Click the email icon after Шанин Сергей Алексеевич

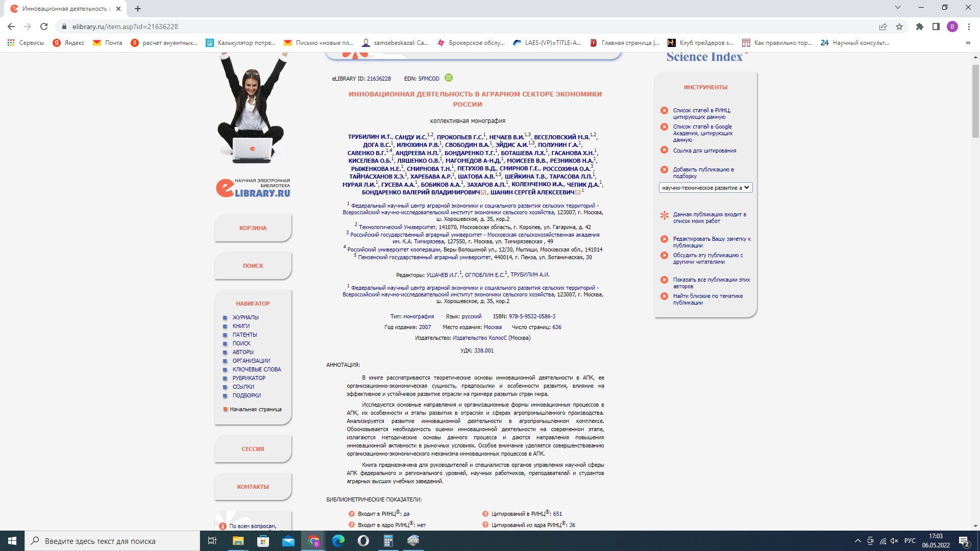click(x=578, y=192)
